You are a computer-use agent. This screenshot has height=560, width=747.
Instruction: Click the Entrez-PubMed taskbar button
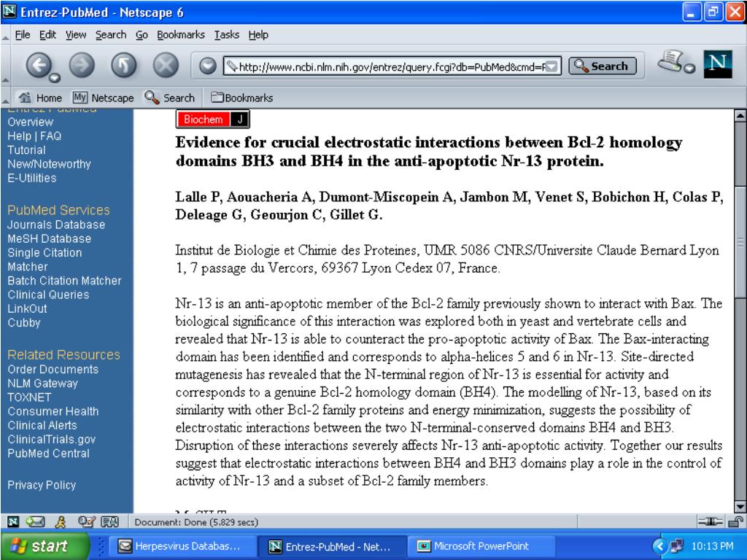(x=332, y=546)
